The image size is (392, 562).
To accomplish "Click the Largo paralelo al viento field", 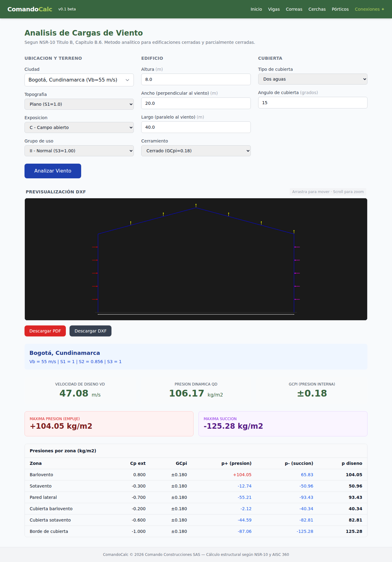I will [x=196, y=127].
